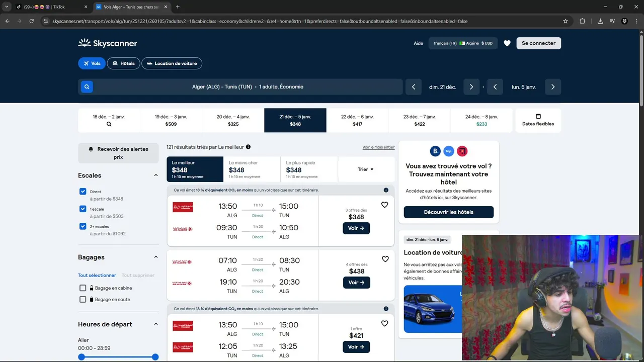Open browser downloads icon
The height and width of the screenshot is (362, 644).
click(x=600, y=21)
